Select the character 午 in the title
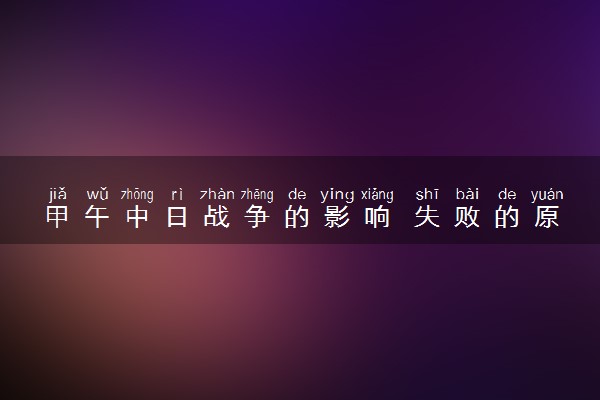600x400 pixels. (x=97, y=217)
